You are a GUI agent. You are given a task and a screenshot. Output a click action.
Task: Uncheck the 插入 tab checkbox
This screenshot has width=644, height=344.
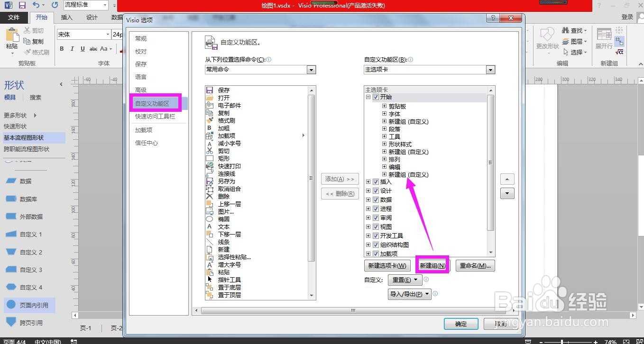[376, 181]
